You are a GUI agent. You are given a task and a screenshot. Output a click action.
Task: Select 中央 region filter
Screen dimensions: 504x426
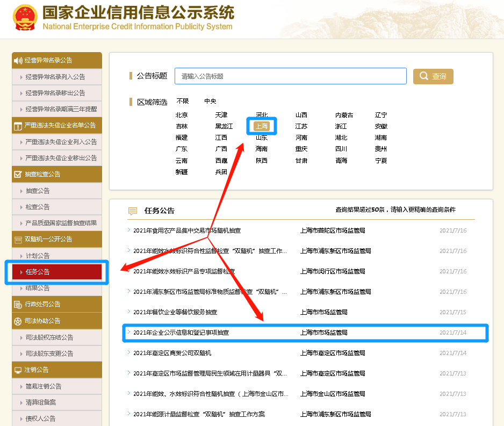pyautogui.click(x=210, y=101)
